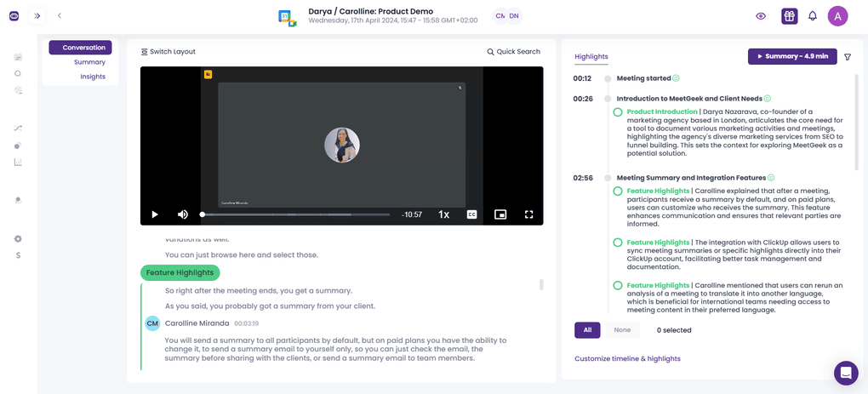
Task: Open the dollar billing icon in sidebar
Action: pyautogui.click(x=18, y=255)
